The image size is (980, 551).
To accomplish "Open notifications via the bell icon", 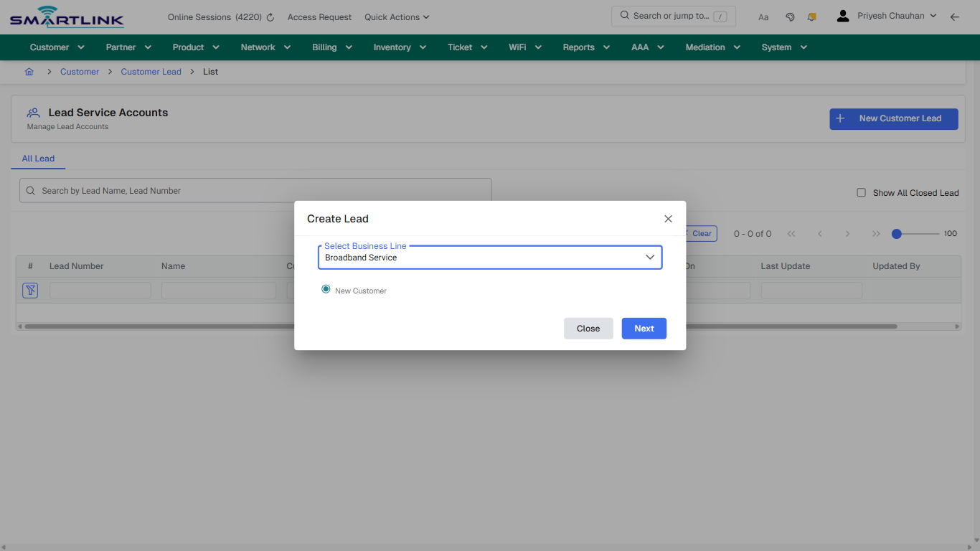I will tap(811, 17).
